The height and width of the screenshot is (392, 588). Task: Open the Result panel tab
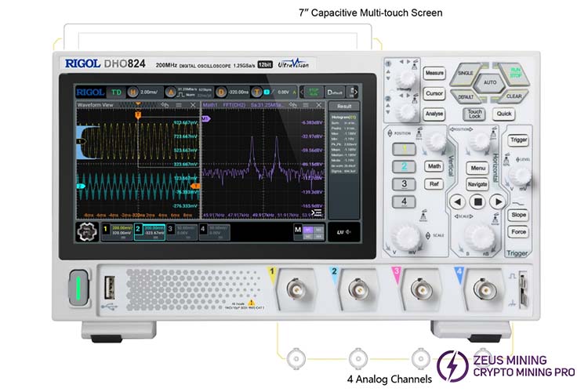coord(344,104)
